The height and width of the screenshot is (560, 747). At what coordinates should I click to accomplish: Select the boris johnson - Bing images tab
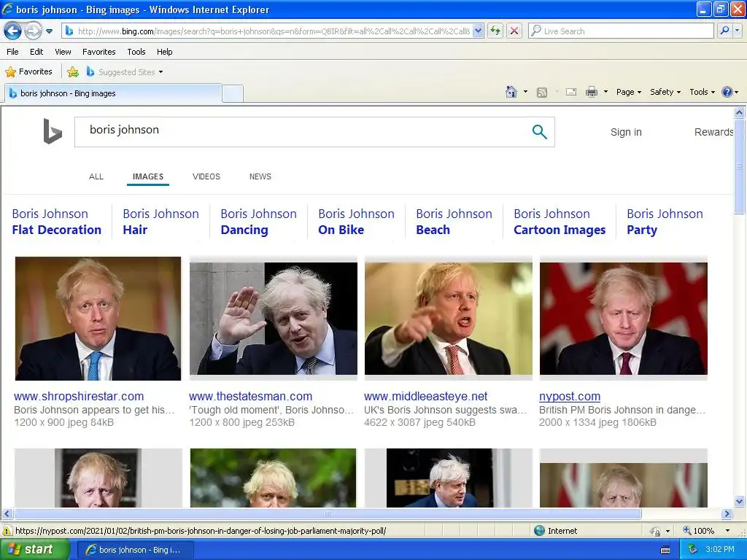click(113, 93)
